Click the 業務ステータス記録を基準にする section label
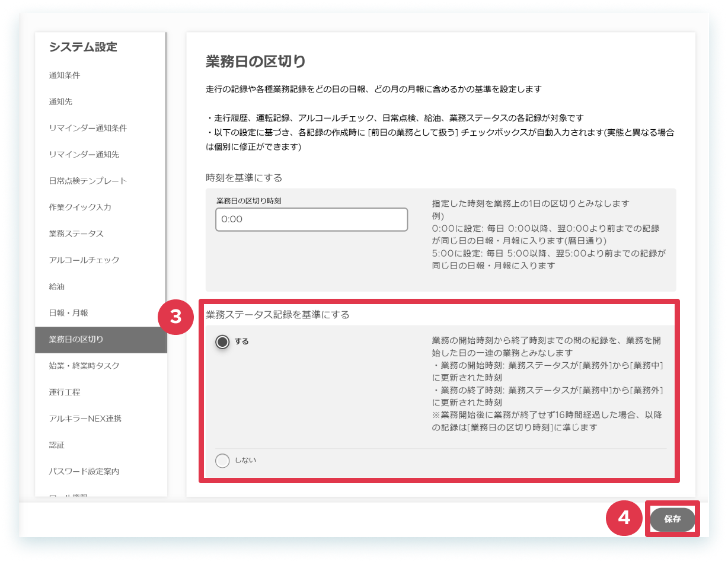The width and height of the screenshot is (728, 562). 277,315
